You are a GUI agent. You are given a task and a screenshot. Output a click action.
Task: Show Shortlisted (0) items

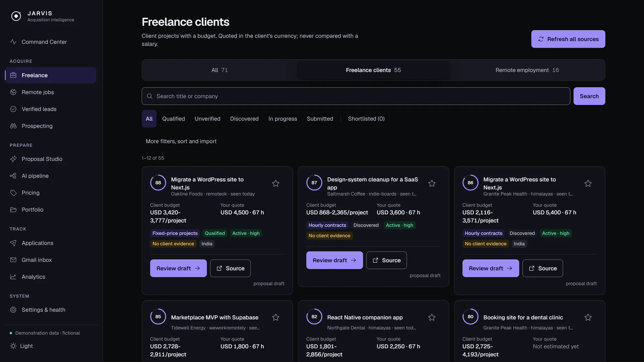366,119
